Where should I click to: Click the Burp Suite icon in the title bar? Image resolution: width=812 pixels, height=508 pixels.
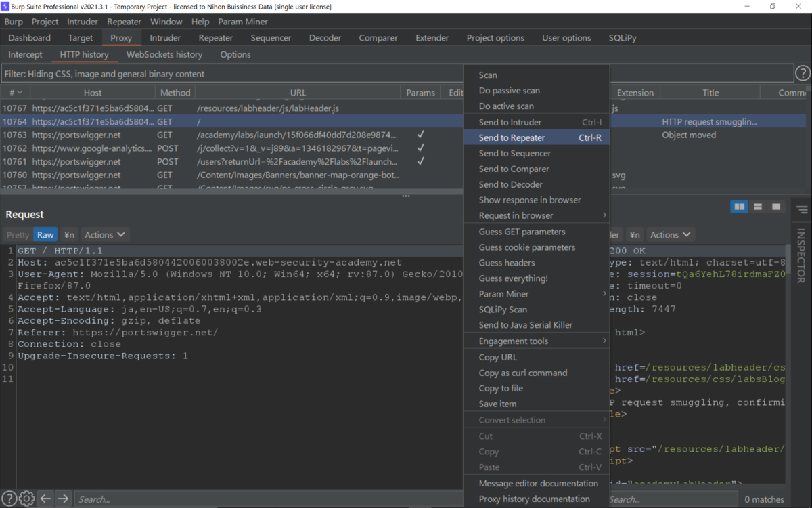[6, 6]
